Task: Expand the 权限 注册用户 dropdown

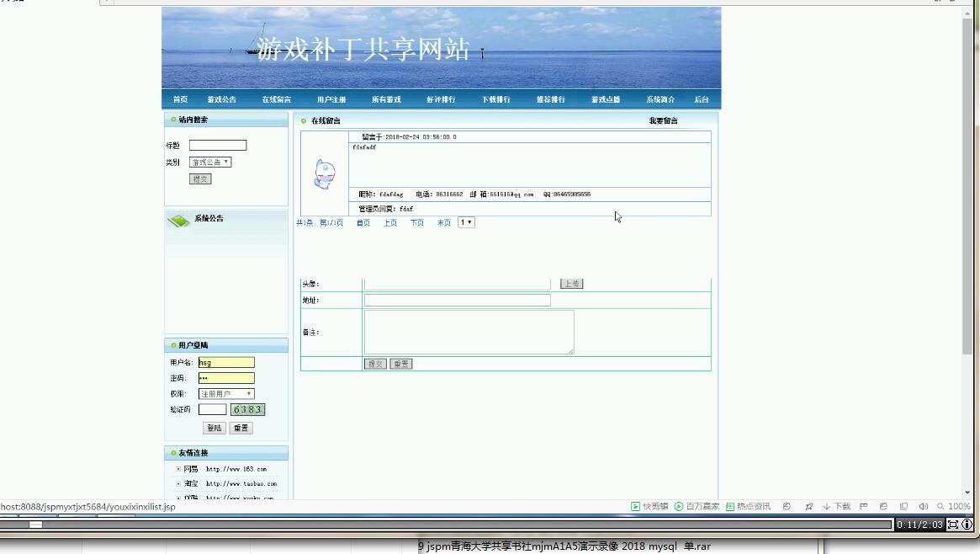Action: (x=226, y=394)
